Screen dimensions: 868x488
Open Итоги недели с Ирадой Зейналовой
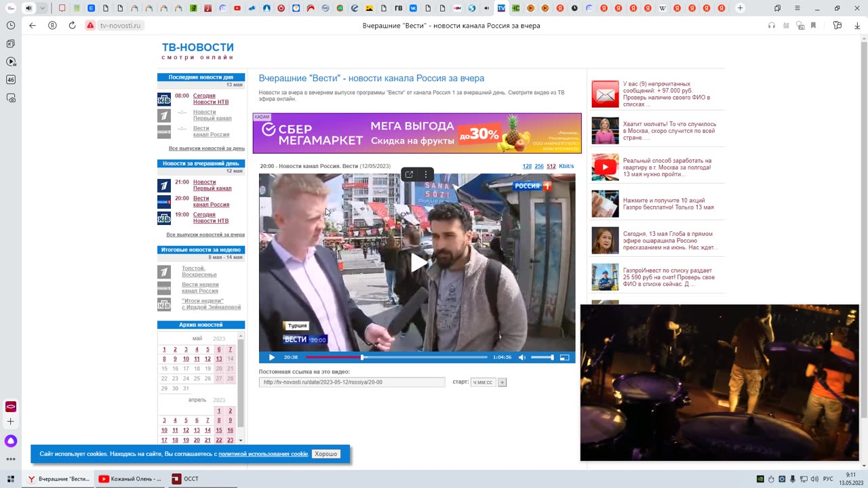click(211, 304)
